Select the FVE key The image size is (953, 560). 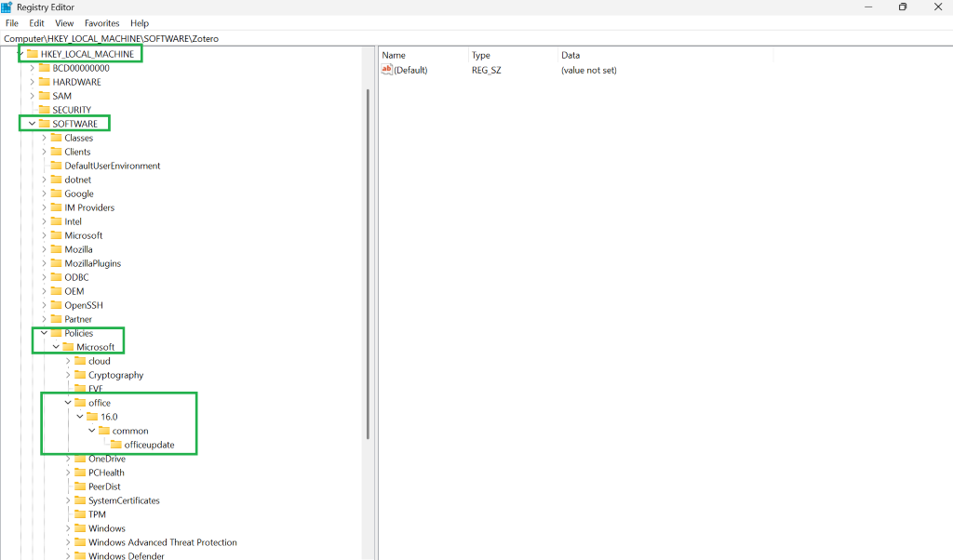point(96,389)
